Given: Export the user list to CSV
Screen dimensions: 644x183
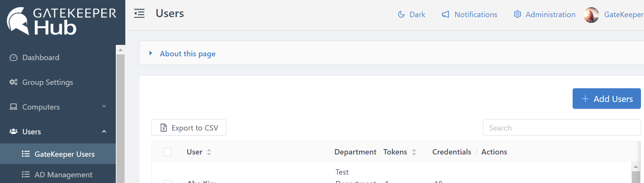Looking at the screenshot, I should pyautogui.click(x=189, y=128).
